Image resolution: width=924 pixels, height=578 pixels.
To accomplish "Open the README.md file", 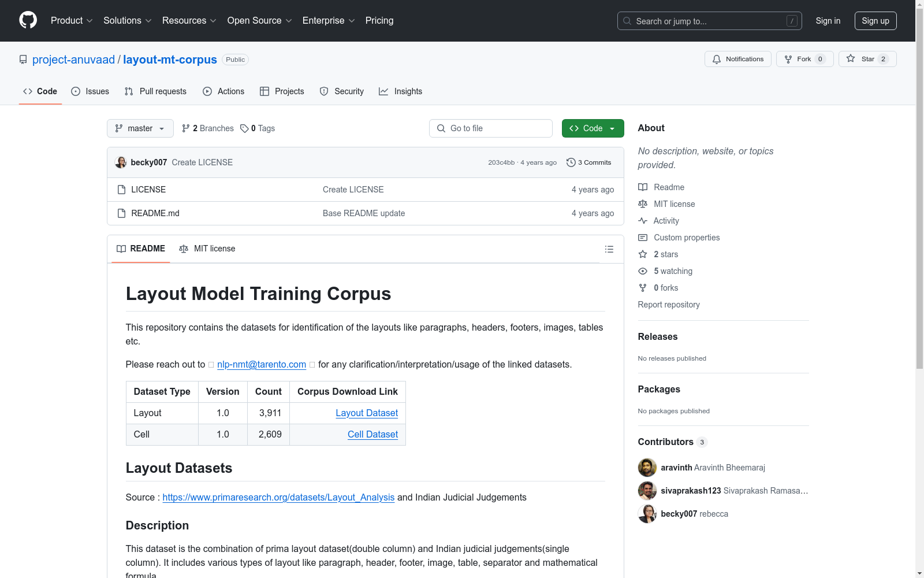I will click(155, 213).
